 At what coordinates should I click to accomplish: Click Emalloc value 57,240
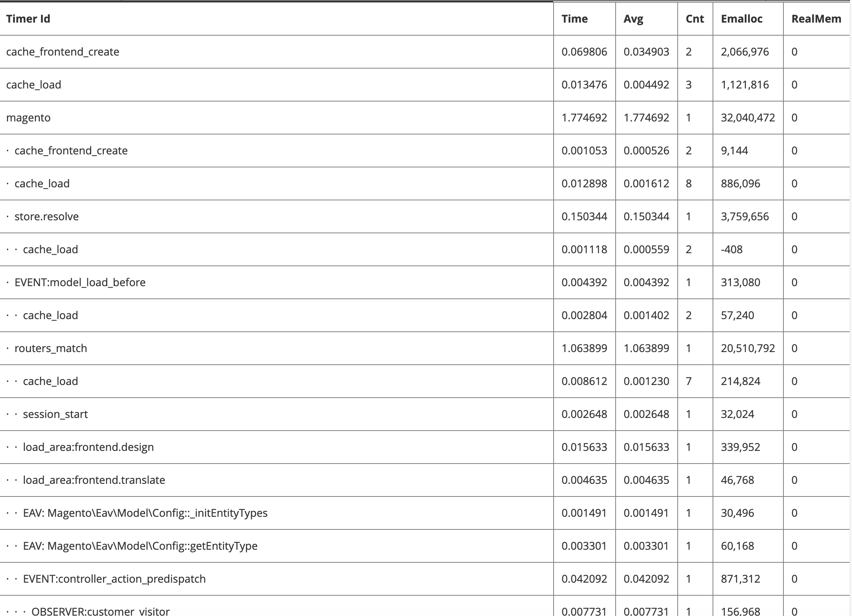737,315
